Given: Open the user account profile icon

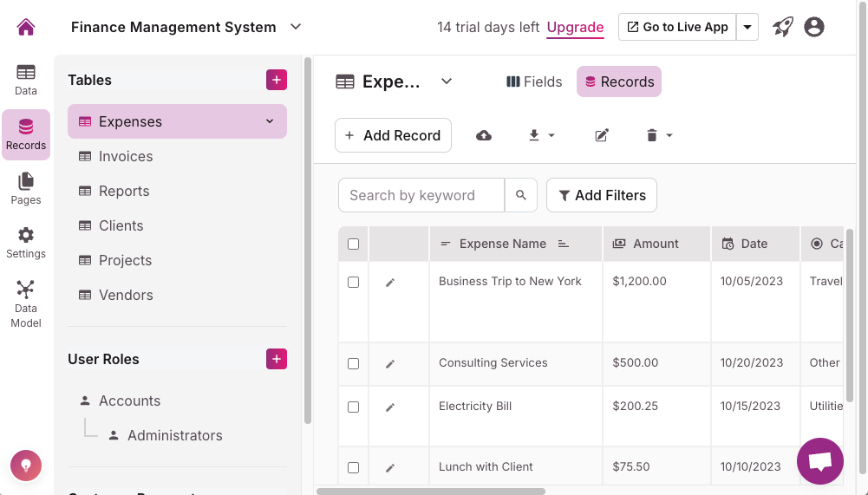Looking at the screenshot, I should pyautogui.click(x=814, y=27).
